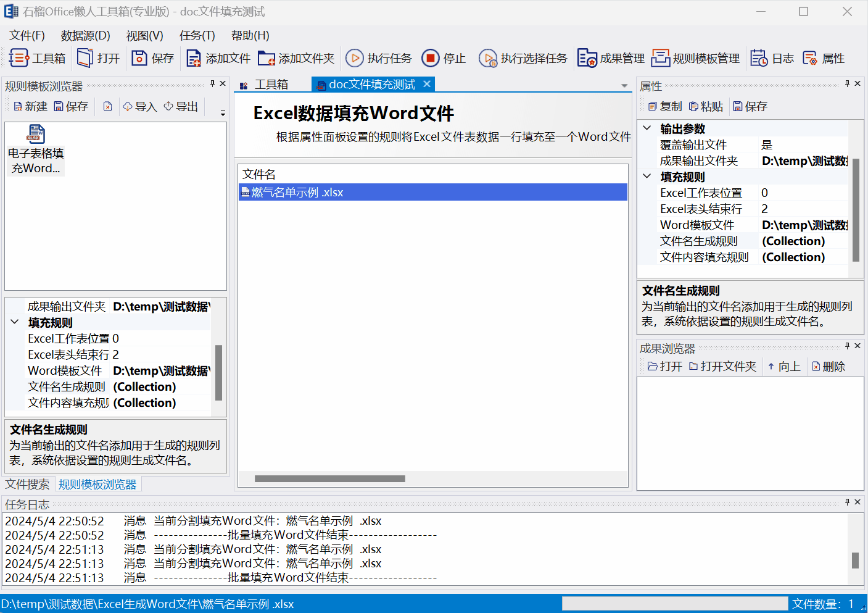Pin the 规则模板浏览器 panel

coord(212,83)
